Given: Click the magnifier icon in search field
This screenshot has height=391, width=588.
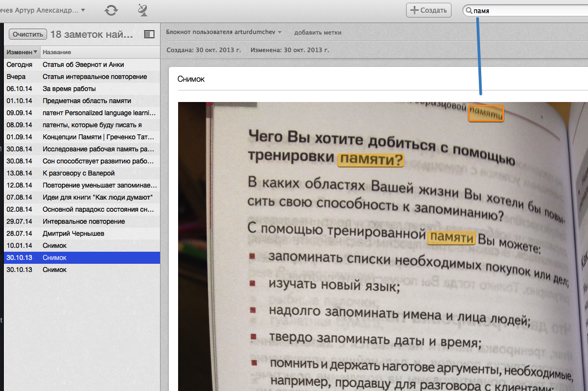Looking at the screenshot, I should coord(470,9).
